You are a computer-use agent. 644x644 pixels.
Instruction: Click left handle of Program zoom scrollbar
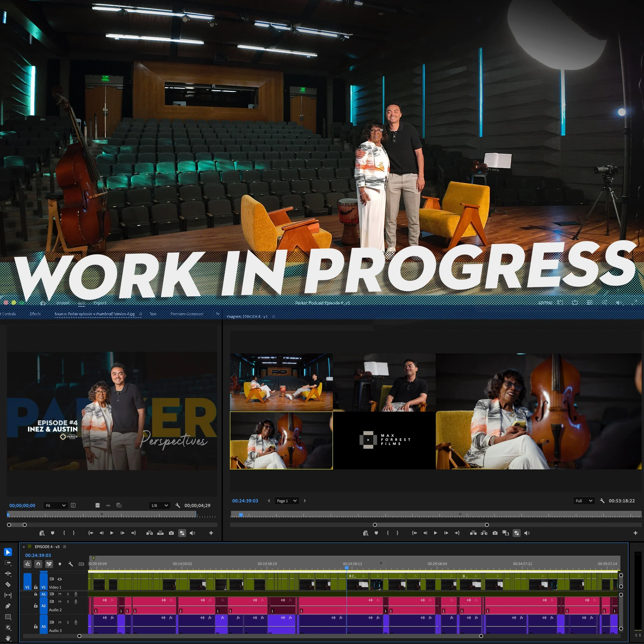[x=375, y=525]
